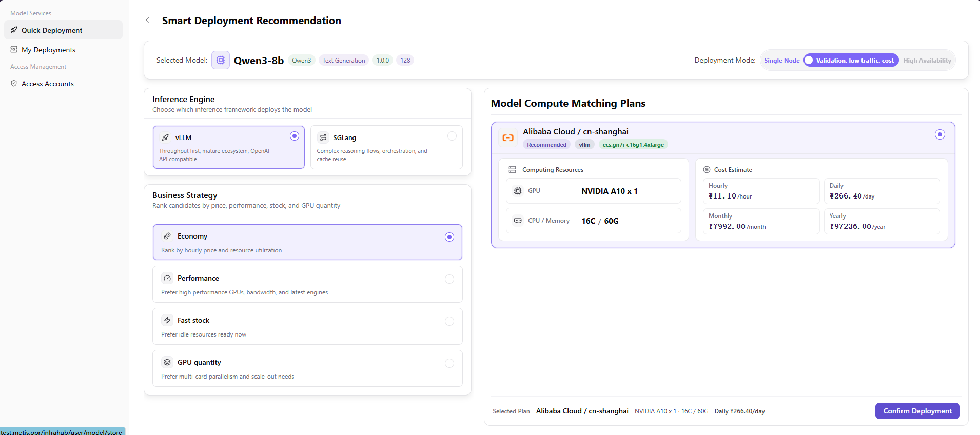This screenshot has width=980, height=435.
Task: Click the SGLang engine icon
Action: (x=323, y=137)
